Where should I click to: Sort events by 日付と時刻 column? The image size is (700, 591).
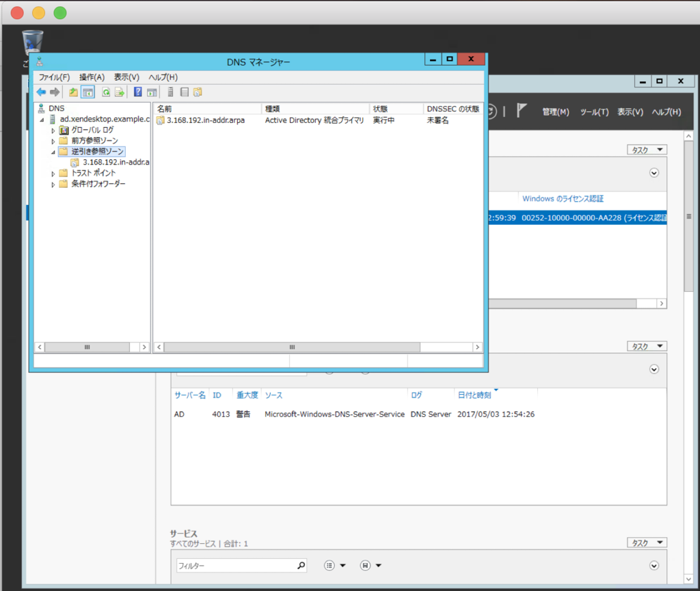pos(474,395)
